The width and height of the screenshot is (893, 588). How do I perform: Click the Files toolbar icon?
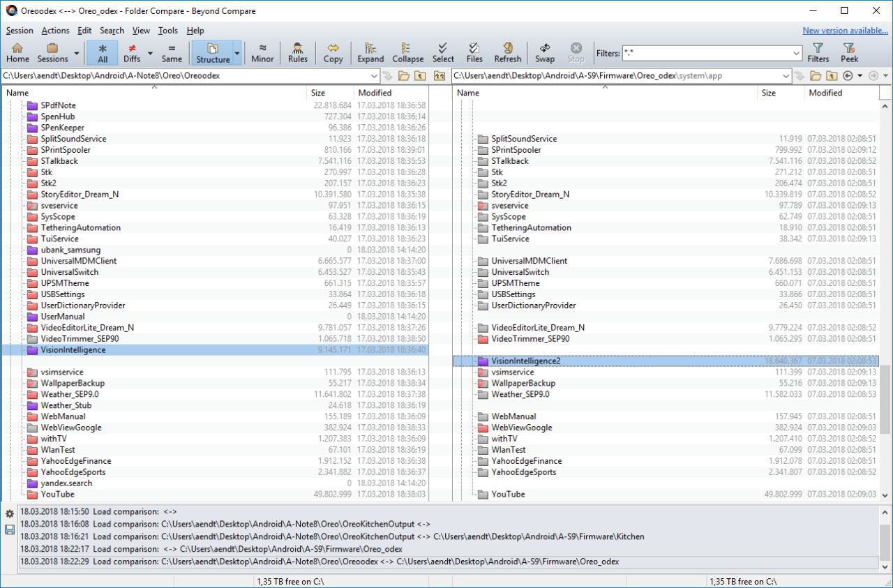pos(474,53)
